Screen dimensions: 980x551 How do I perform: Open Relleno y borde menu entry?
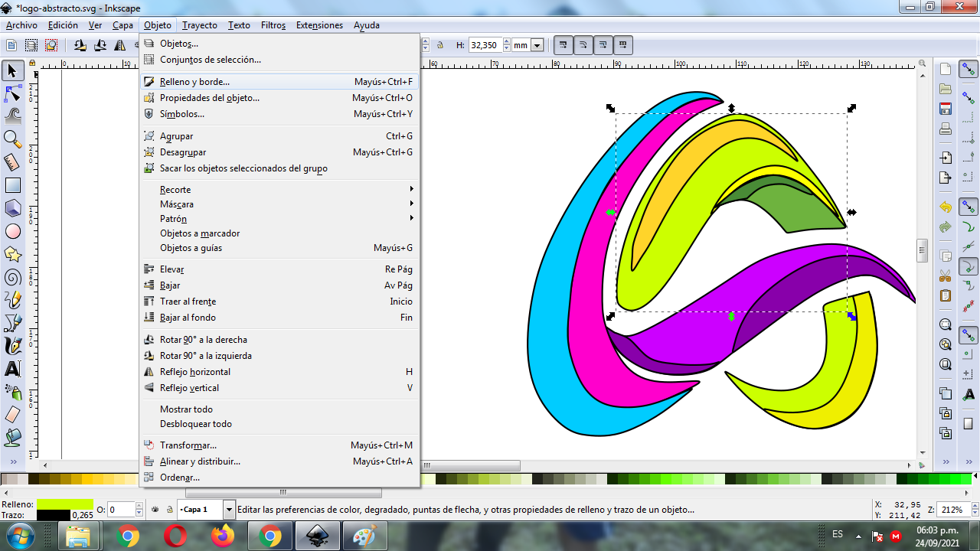pos(279,81)
